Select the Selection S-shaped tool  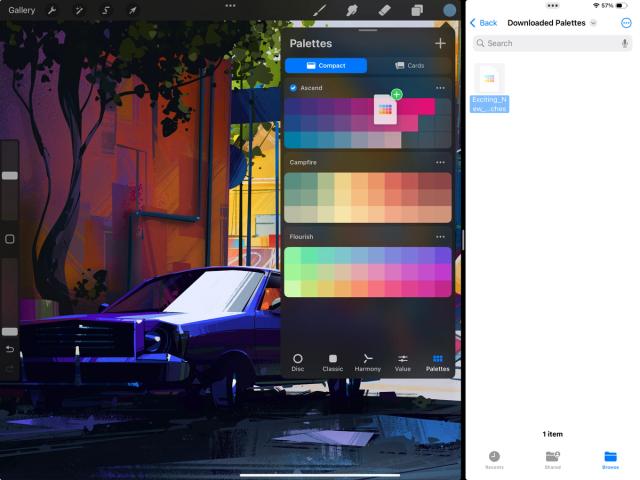(106, 10)
